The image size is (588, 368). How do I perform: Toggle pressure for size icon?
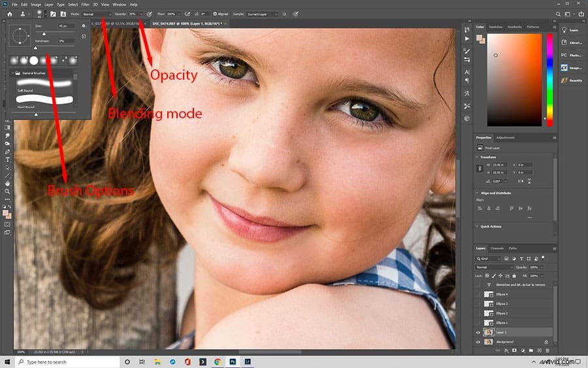click(296, 14)
